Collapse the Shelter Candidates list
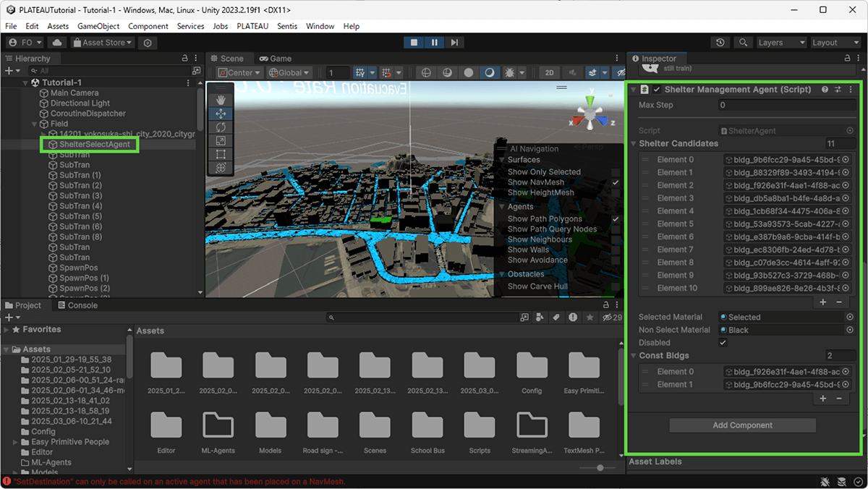The height and width of the screenshot is (489, 868). (x=634, y=143)
